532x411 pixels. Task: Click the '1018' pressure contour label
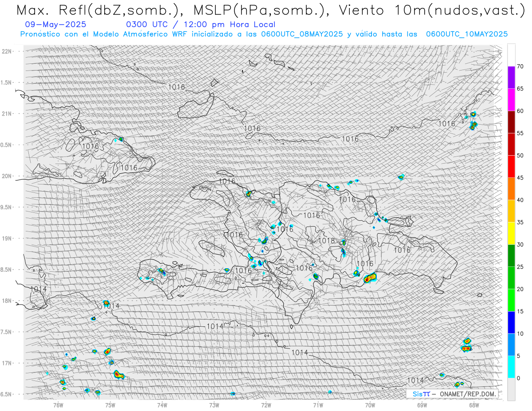[x=327, y=241]
